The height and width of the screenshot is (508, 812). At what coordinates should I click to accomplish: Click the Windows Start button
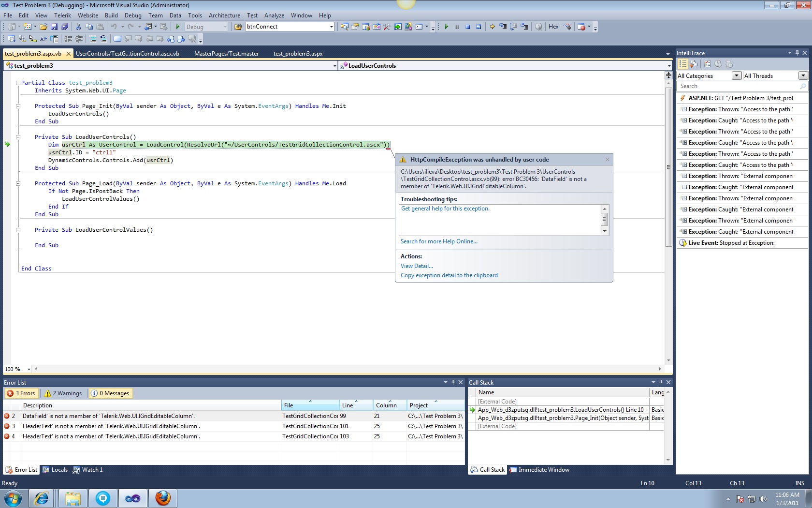click(x=13, y=498)
